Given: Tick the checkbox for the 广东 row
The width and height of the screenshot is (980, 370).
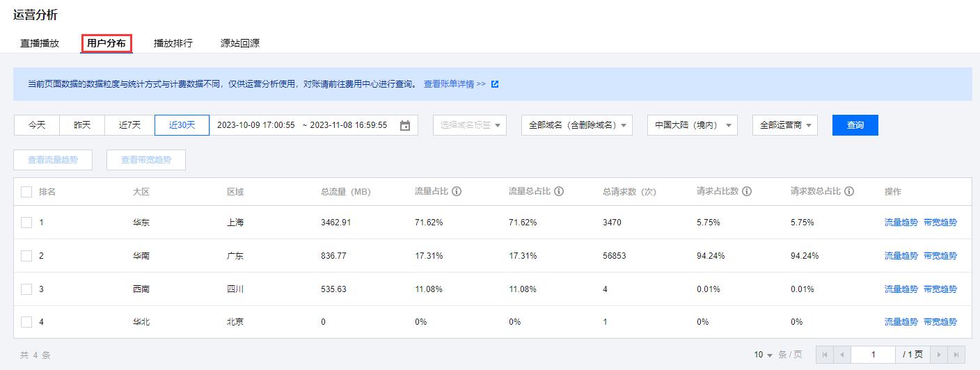Looking at the screenshot, I should [26, 256].
